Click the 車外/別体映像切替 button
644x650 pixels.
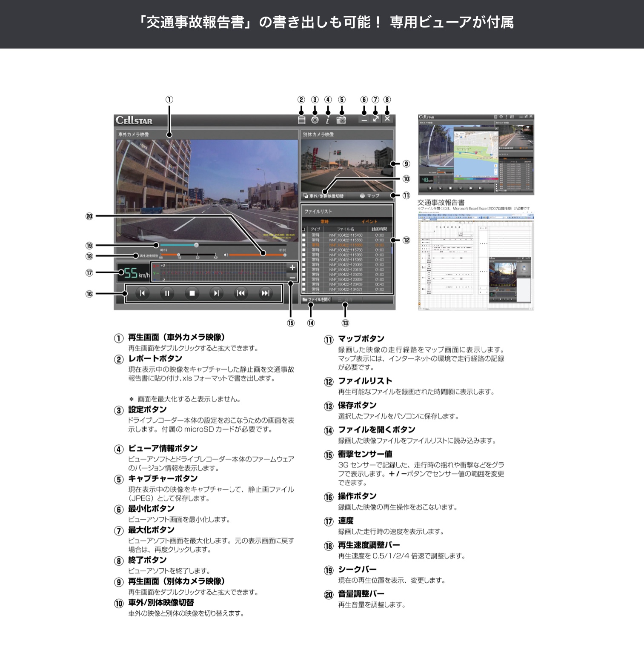(x=323, y=196)
